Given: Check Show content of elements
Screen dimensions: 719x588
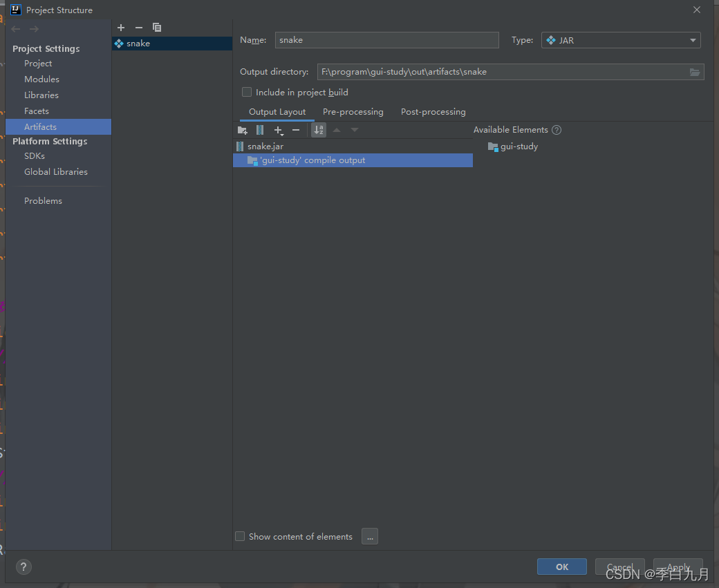Looking at the screenshot, I should point(240,536).
